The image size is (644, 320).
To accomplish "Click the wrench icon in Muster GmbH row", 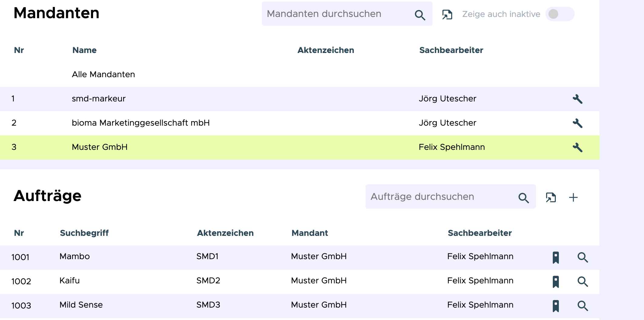I will (577, 147).
